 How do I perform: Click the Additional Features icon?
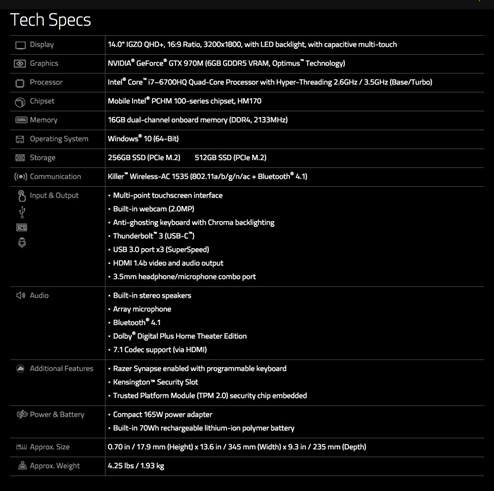click(x=20, y=368)
